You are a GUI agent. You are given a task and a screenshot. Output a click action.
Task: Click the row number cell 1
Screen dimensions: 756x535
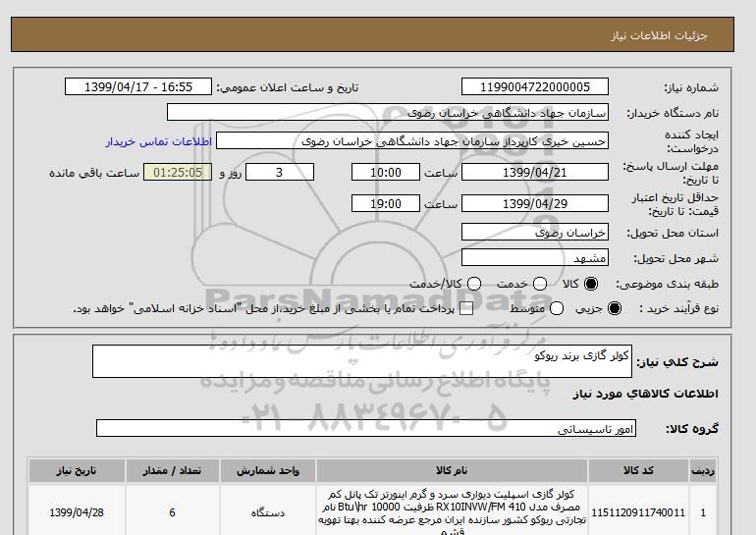(x=703, y=512)
